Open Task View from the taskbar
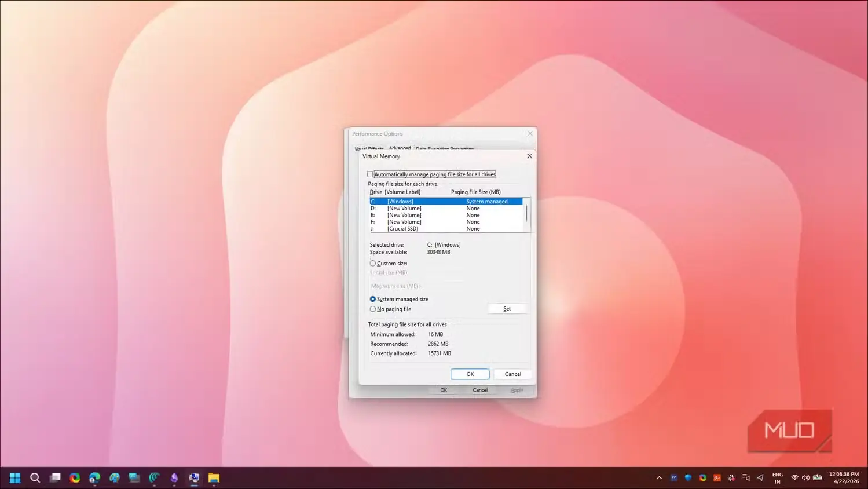868x489 pixels. 55,477
